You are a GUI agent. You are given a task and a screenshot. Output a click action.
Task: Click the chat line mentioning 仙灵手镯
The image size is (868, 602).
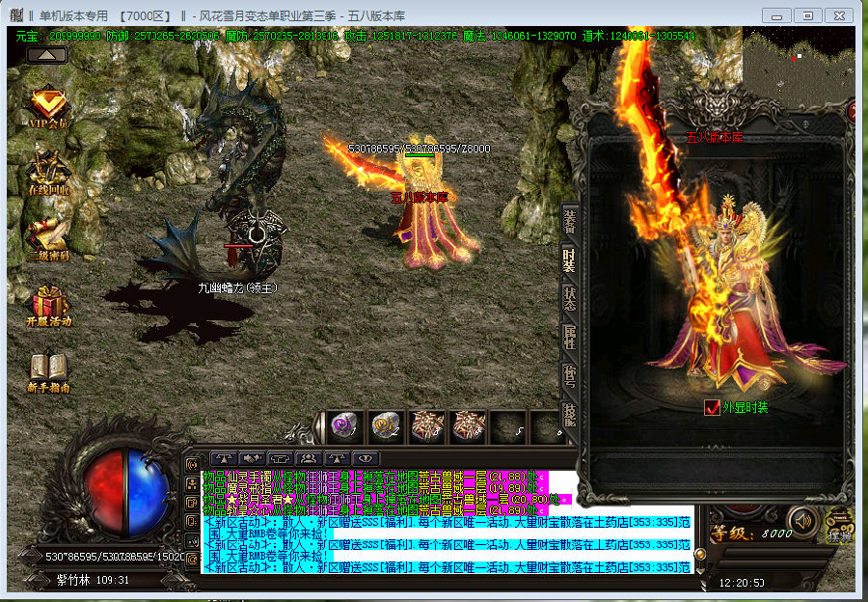click(x=375, y=477)
